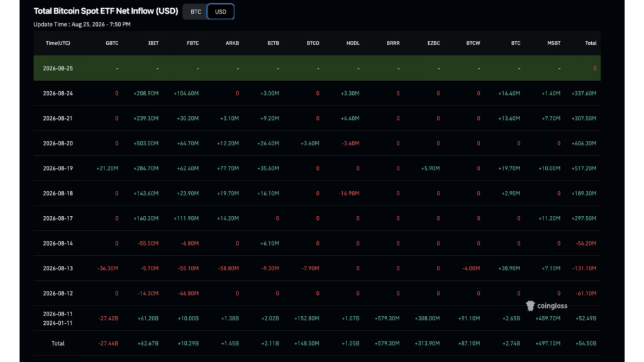Image resolution: width=644 pixels, height=362 pixels.
Task: Click the +606.30M total value
Action: point(584,144)
